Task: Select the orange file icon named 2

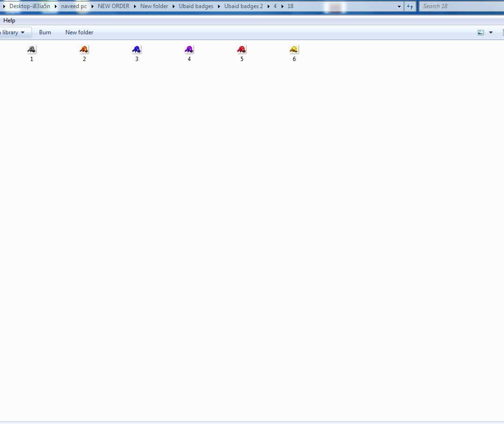Action: click(84, 50)
